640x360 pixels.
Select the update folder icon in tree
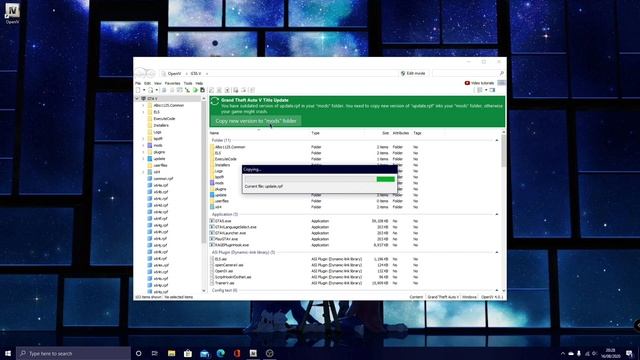(150, 159)
